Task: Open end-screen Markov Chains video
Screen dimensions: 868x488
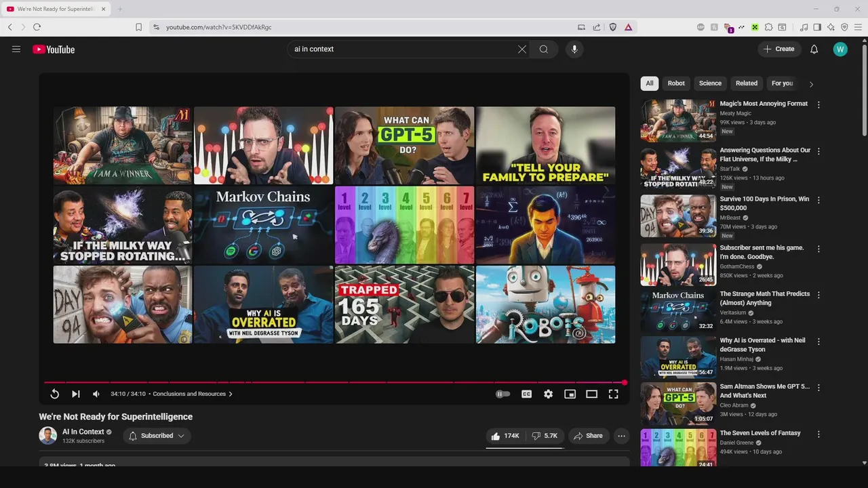Action: tap(263, 225)
